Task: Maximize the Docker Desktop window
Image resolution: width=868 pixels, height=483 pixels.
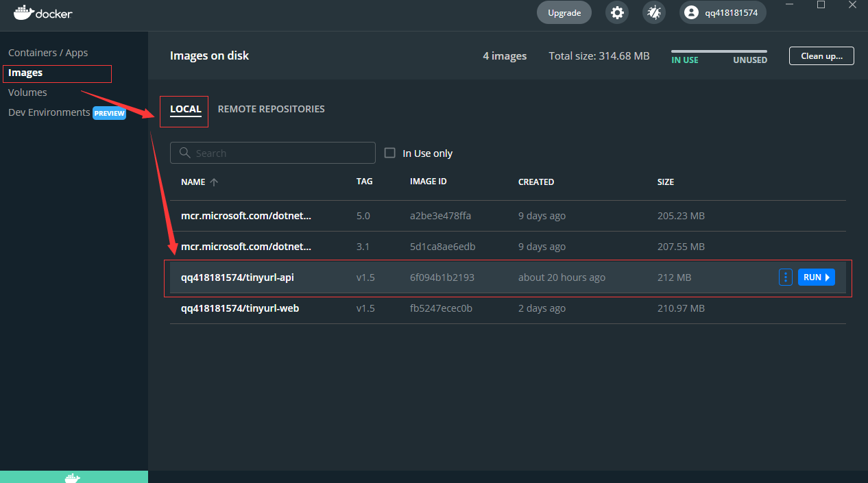Action: tap(821, 5)
